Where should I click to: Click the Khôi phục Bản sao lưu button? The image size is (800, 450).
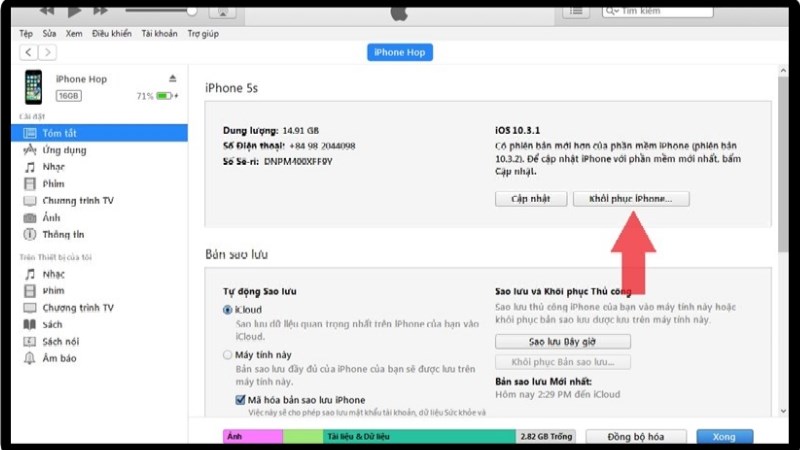[x=563, y=362]
